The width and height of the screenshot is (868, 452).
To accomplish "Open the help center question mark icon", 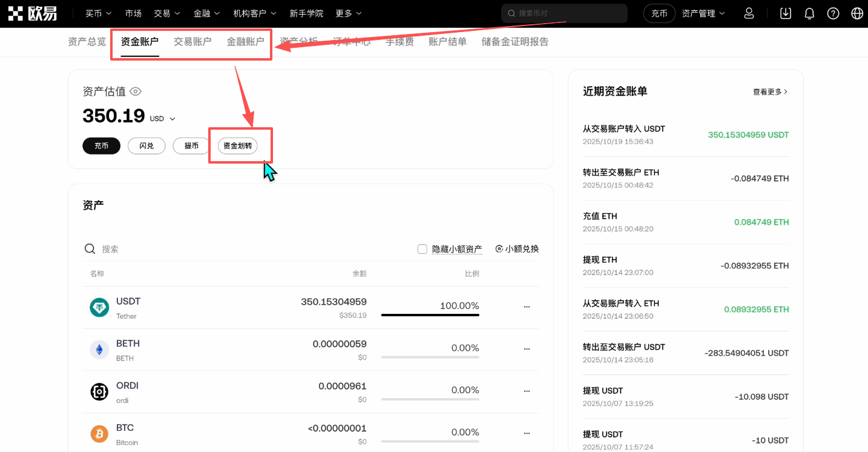I will pos(833,13).
